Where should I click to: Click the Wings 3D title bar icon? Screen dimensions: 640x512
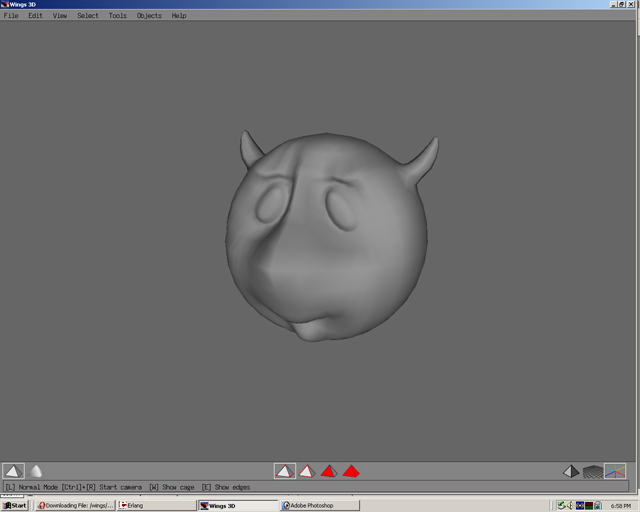[4, 4]
